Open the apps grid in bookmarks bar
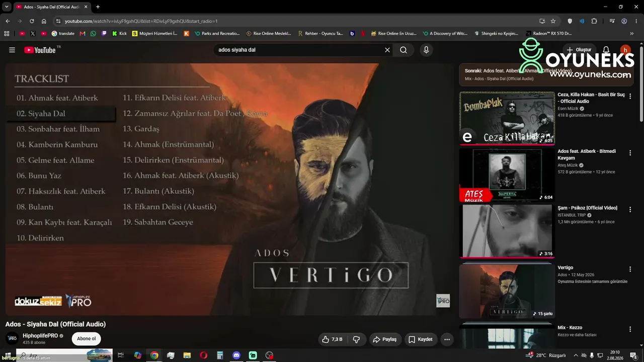 [x=7, y=34]
